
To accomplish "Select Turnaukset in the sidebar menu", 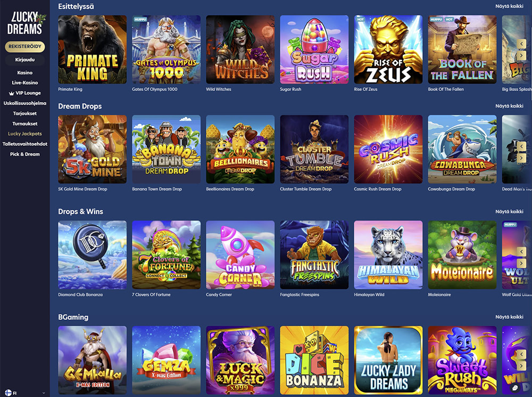I will (25, 123).
